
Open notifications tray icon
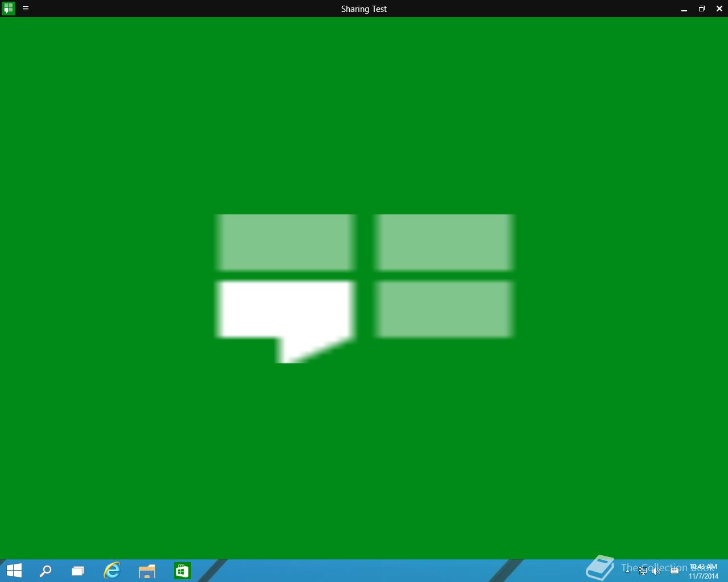[675, 571]
